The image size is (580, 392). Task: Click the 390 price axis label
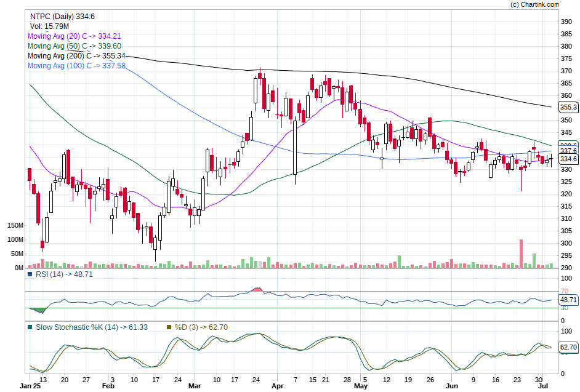(x=566, y=22)
